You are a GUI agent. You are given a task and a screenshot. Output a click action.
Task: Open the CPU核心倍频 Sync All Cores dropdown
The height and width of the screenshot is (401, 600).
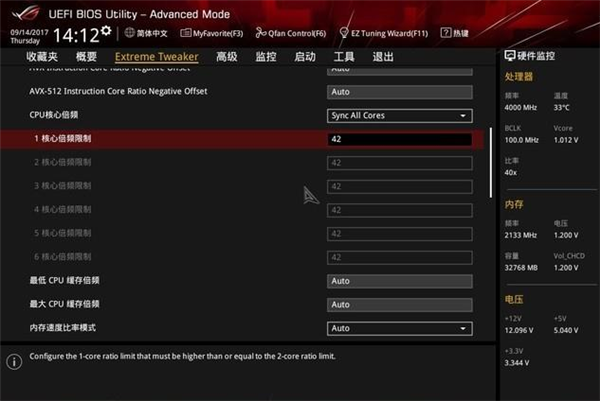tap(400, 116)
